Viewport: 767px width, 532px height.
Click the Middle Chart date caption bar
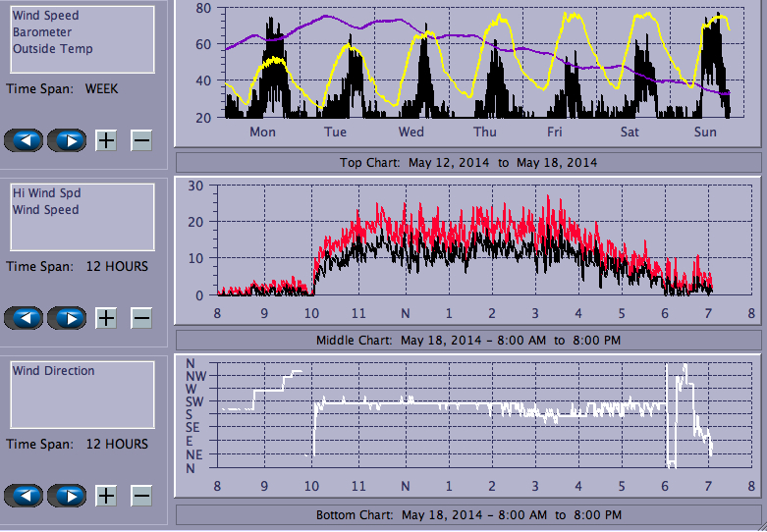pyautogui.click(x=467, y=340)
